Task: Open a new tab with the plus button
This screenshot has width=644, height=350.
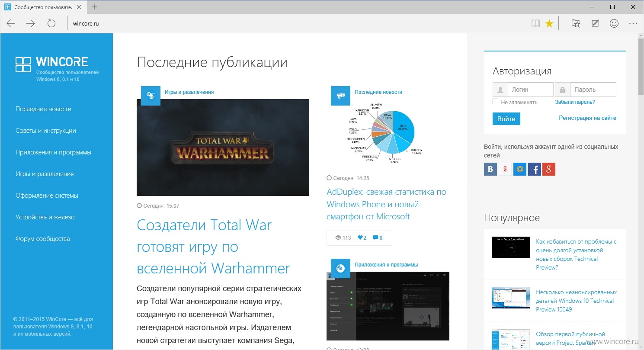Action: click(x=94, y=7)
